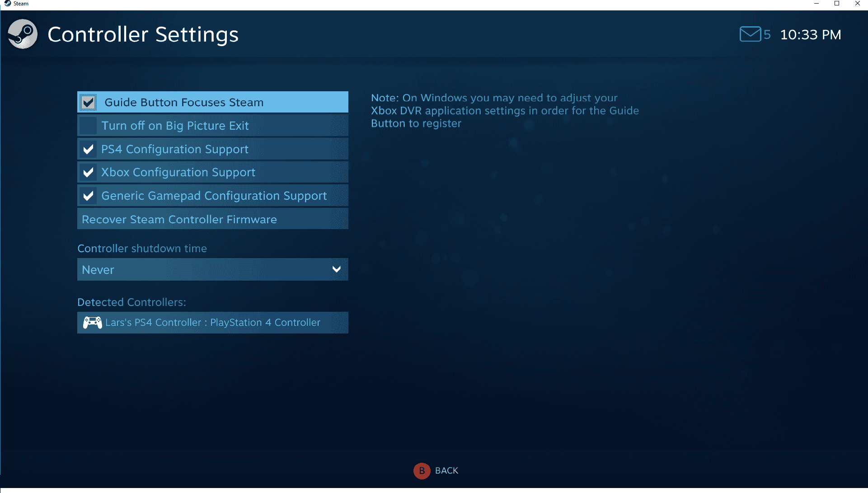Click PS4 Configuration Support menu item
This screenshot has width=868, height=493.
click(x=212, y=148)
